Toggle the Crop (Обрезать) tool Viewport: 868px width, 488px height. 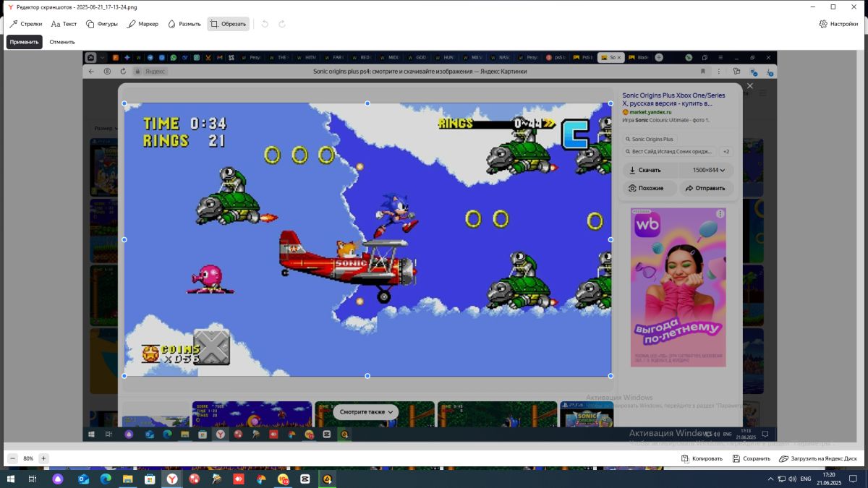click(228, 24)
